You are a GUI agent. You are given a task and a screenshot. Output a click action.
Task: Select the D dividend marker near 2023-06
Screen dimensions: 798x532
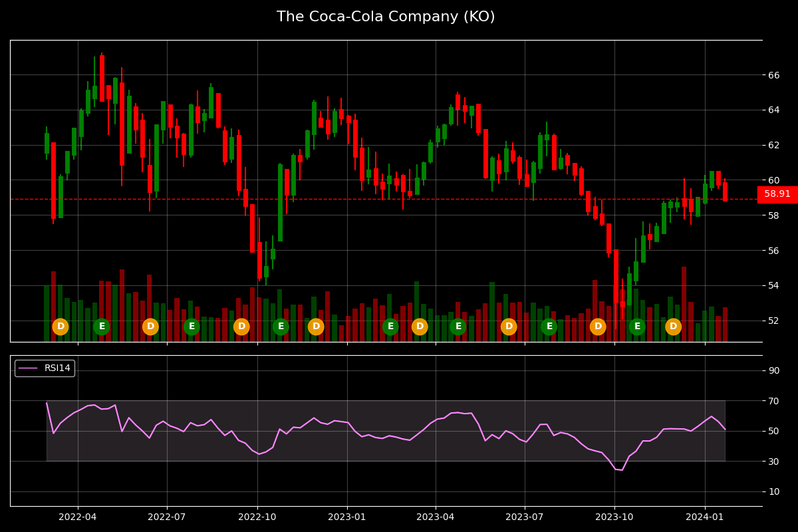click(x=508, y=326)
